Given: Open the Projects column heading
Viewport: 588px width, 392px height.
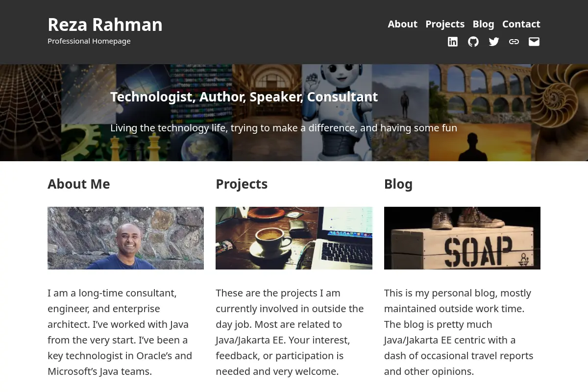Looking at the screenshot, I should point(242,184).
